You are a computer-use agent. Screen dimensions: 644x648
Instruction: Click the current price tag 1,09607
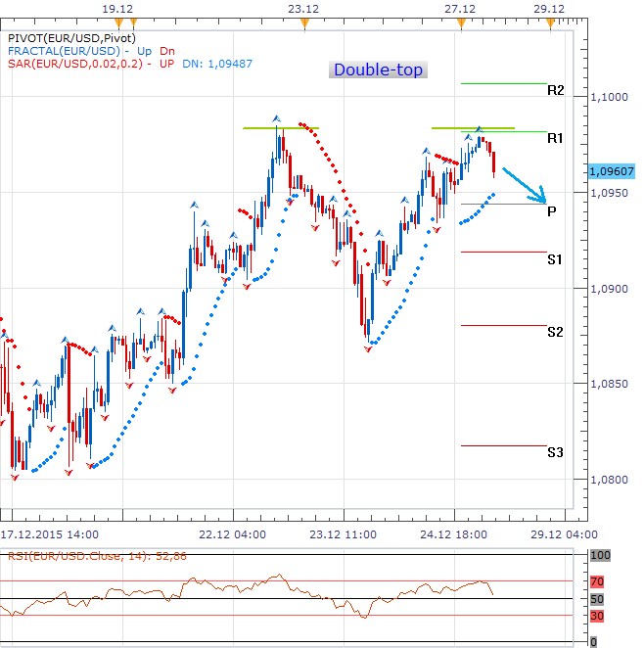610,170
